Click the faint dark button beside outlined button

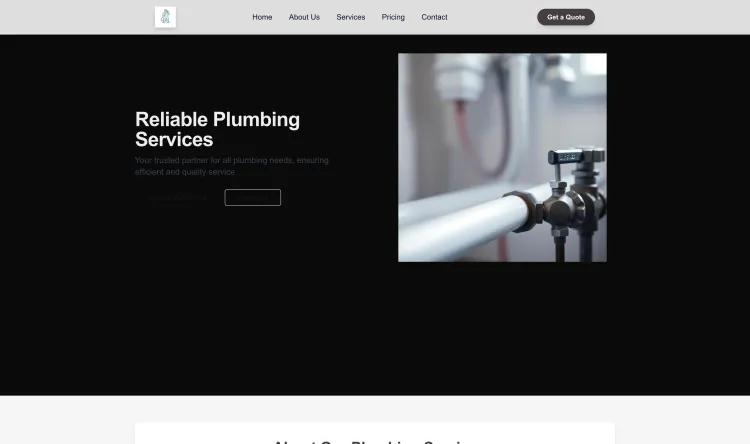(x=177, y=198)
